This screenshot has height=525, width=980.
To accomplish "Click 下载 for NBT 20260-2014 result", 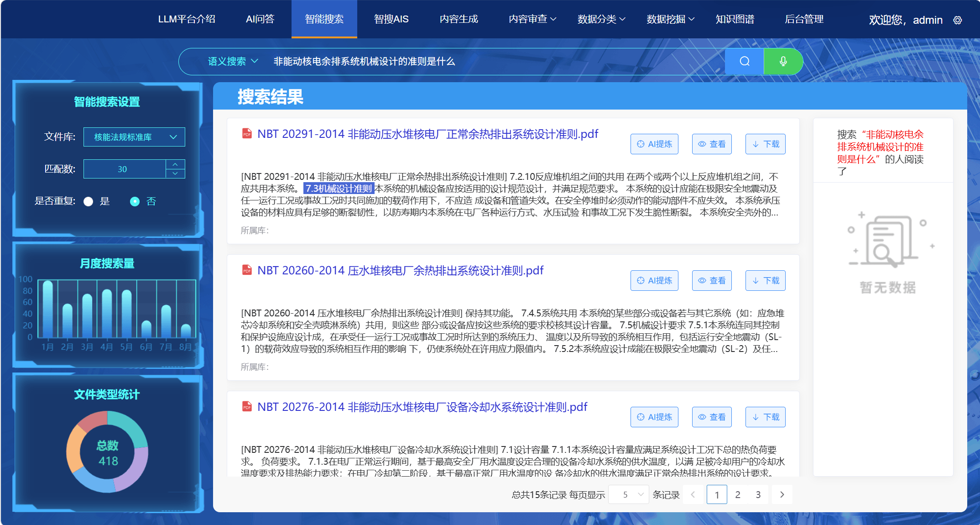I will 766,280.
